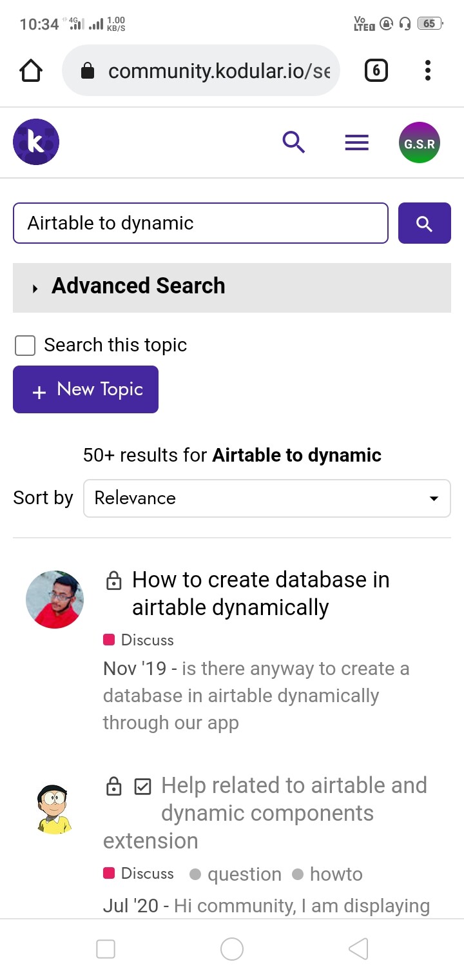
Task: Tap the browser home icon
Action: click(x=31, y=71)
